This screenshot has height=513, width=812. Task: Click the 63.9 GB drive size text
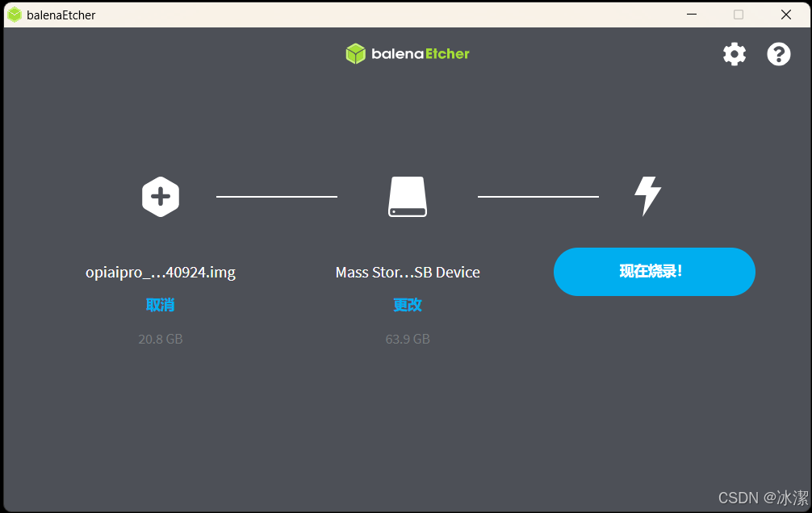click(x=408, y=339)
